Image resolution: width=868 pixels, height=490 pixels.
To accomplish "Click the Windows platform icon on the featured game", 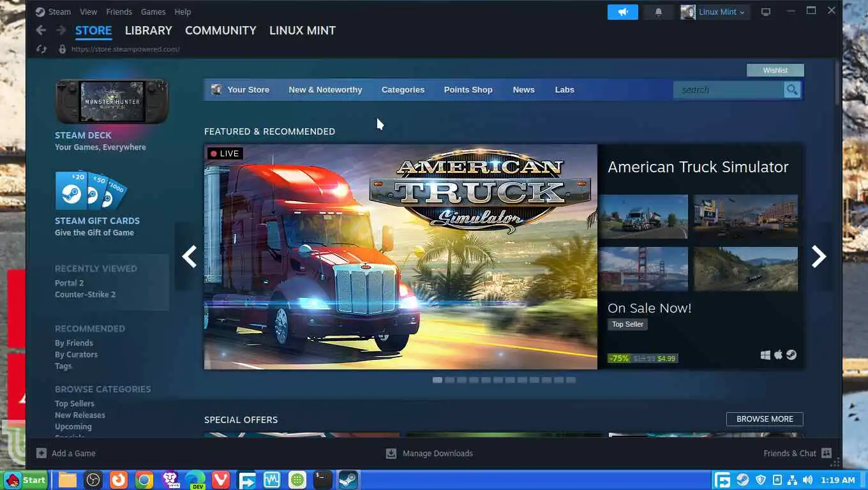I will [x=765, y=355].
